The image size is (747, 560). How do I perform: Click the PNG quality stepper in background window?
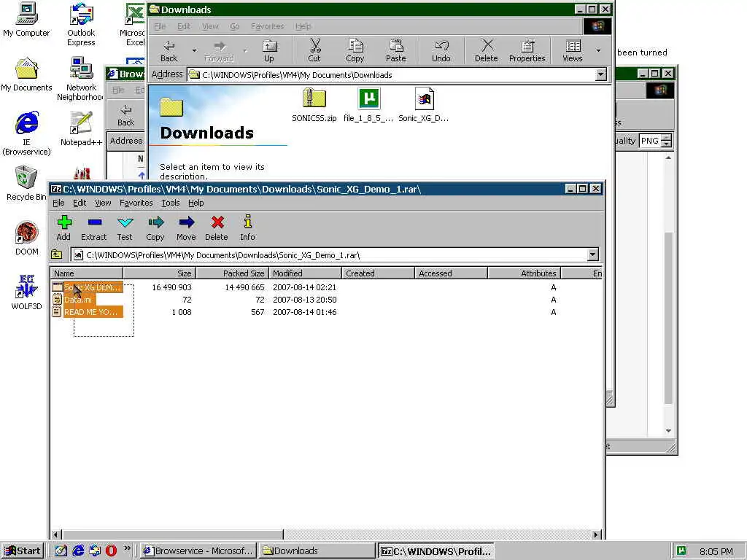click(667, 141)
